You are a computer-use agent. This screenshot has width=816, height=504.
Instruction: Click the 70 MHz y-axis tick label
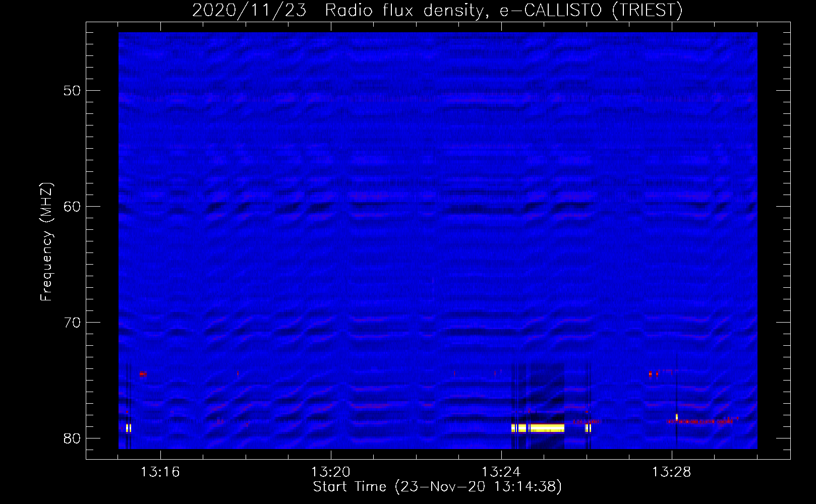point(72,323)
